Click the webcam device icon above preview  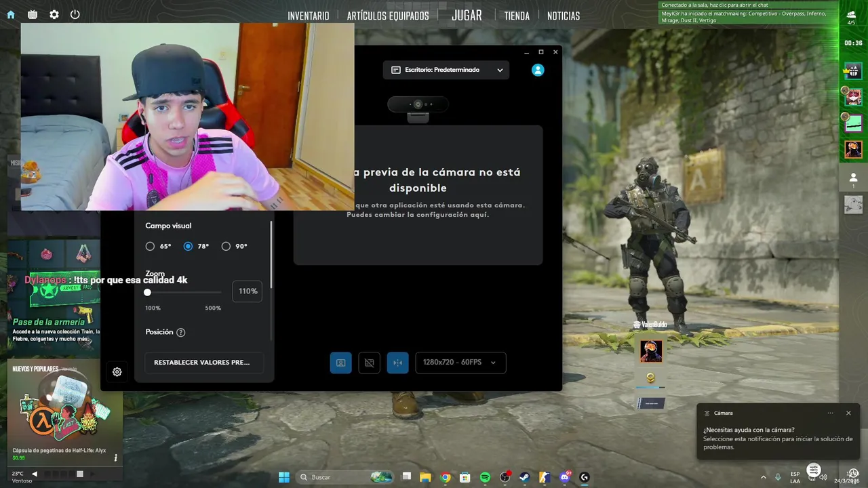pos(418,108)
